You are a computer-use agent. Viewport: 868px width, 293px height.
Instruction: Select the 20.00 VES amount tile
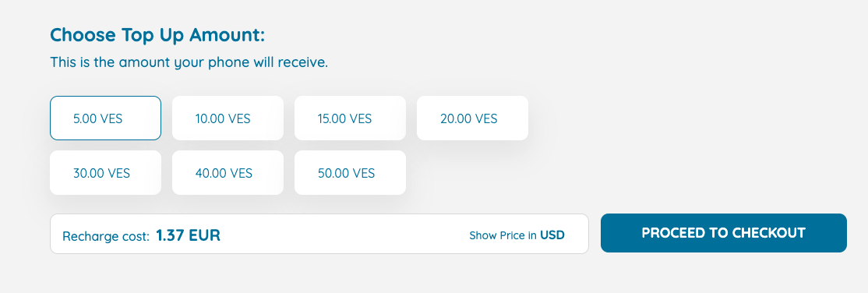(x=473, y=118)
